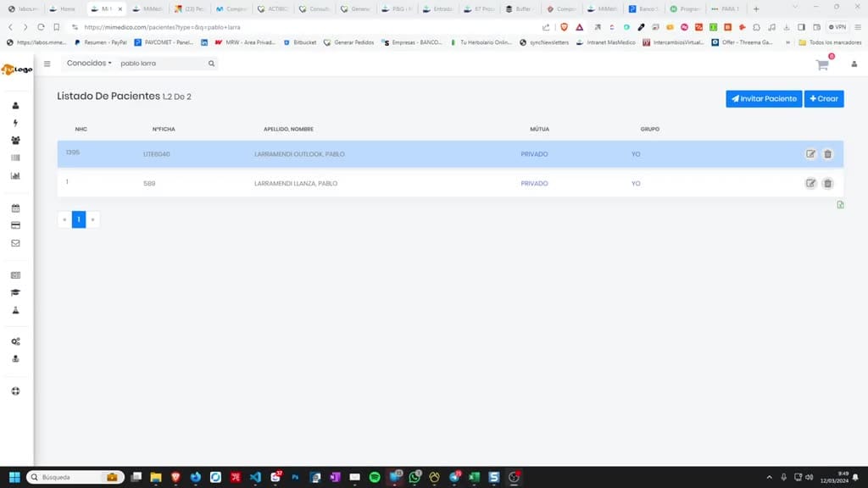This screenshot has width=868, height=488.
Task: Click the Mútua column header
Action: (x=539, y=129)
